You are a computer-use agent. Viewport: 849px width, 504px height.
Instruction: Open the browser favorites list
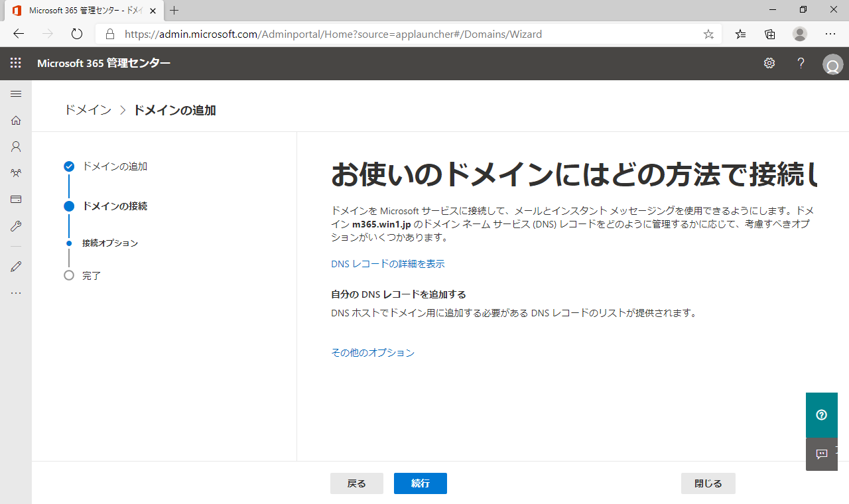click(741, 34)
